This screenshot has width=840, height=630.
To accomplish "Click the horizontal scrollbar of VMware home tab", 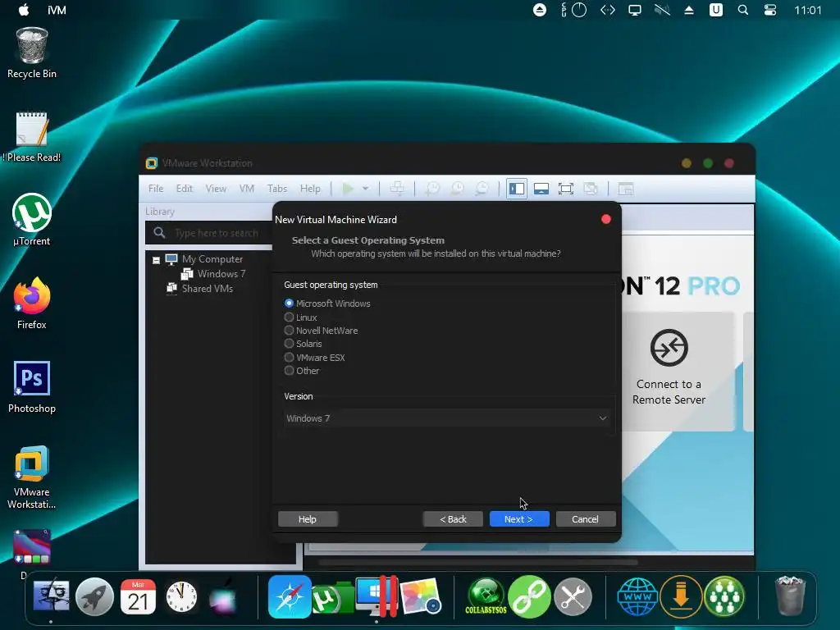I will [x=478, y=563].
